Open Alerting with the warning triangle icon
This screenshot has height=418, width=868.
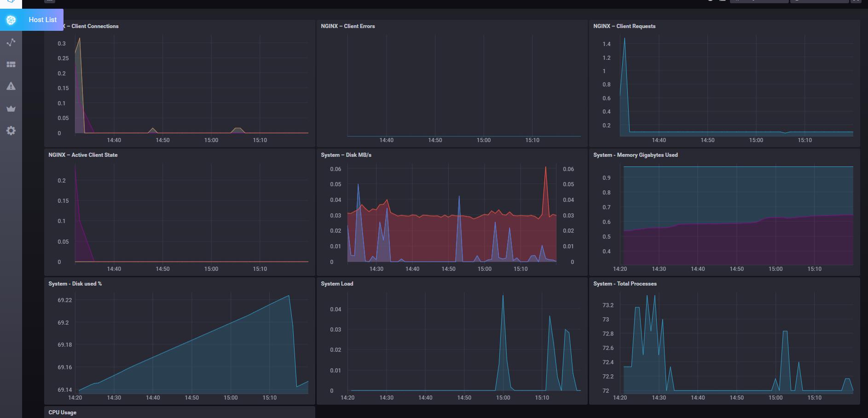pyautogui.click(x=11, y=86)
